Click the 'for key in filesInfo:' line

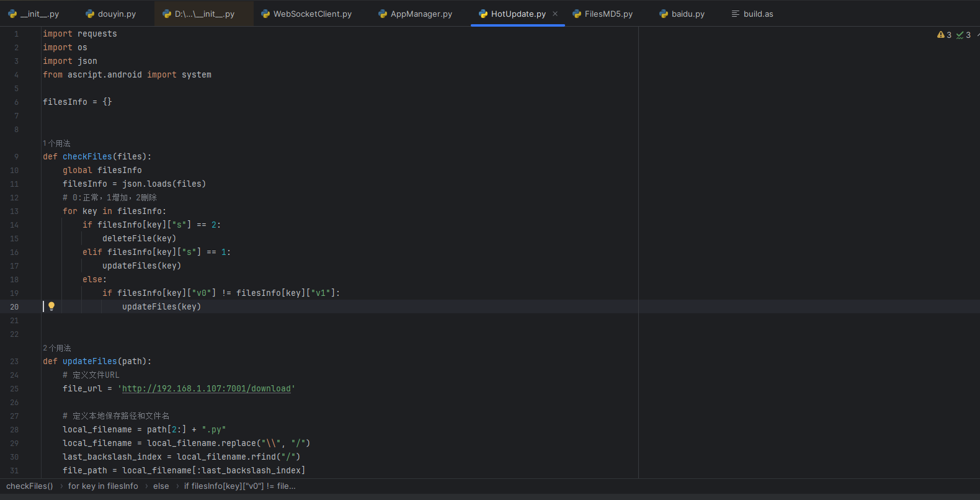115,211
